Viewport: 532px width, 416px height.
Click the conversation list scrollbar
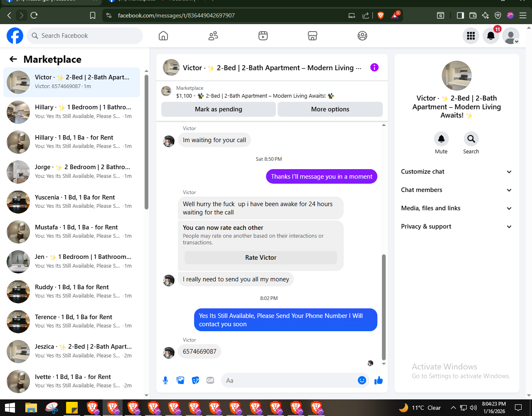tap(146, 142)
